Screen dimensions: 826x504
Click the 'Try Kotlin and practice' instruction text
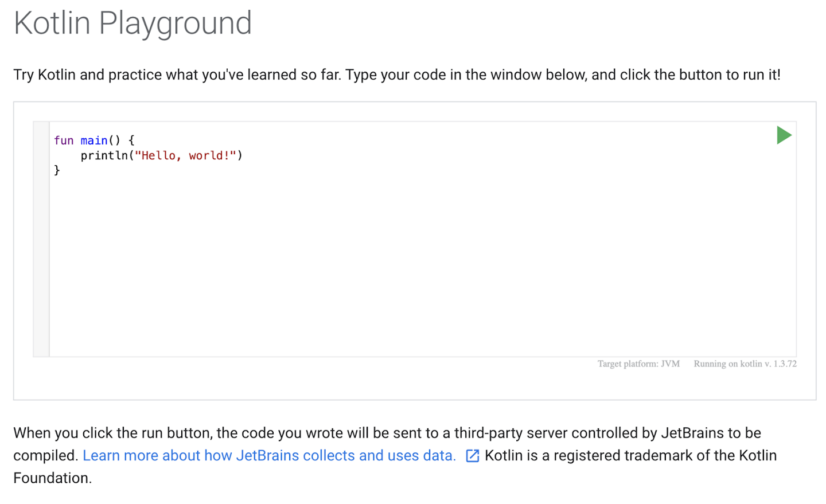(x=397, y=75)
